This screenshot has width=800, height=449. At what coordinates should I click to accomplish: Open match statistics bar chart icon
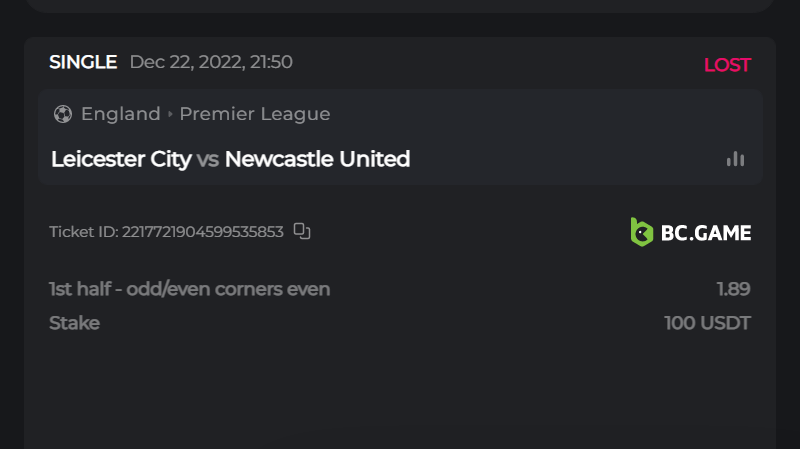(735, 159)
